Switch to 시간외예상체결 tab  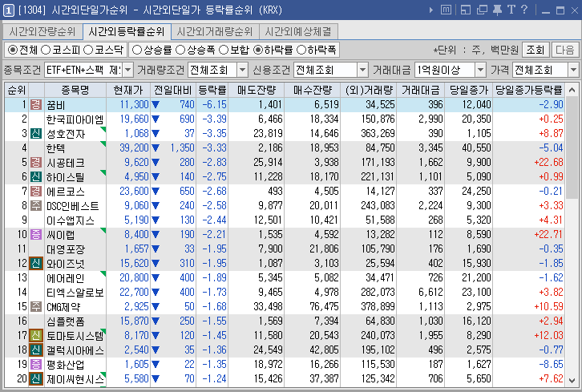pos(298,32)
